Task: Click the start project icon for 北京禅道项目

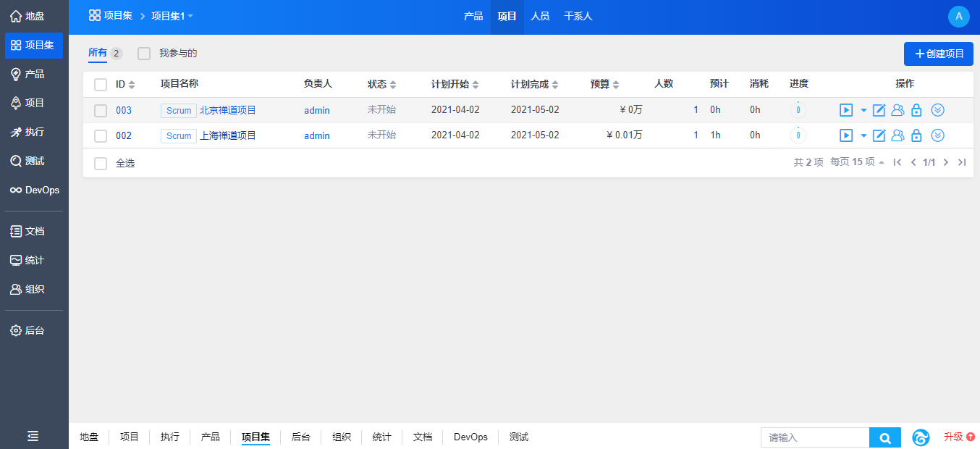Action: click(x=845, y=110)
